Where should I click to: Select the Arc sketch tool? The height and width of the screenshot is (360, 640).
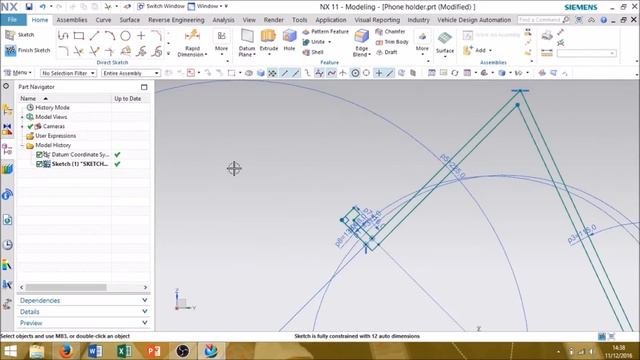click(x=109, y=36)
